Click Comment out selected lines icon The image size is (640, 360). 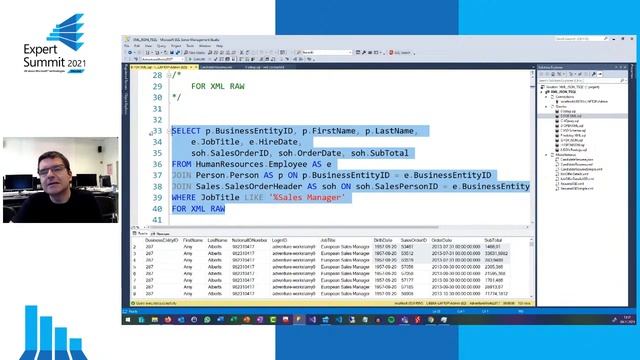[281, 59]
